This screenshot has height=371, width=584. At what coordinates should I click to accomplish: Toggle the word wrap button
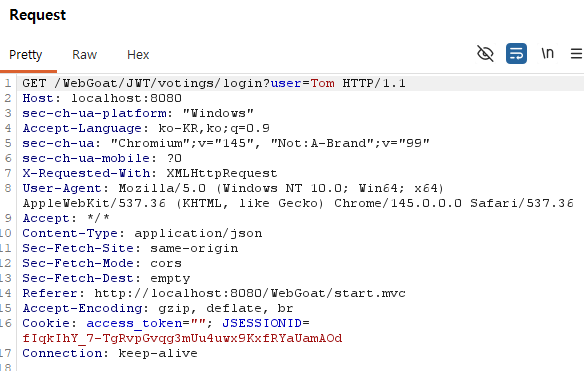516,54
